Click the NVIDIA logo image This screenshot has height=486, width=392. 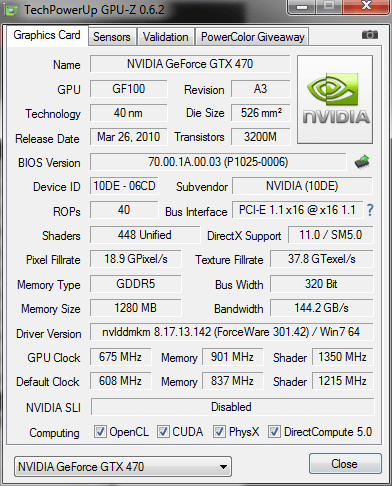point(335,100)
